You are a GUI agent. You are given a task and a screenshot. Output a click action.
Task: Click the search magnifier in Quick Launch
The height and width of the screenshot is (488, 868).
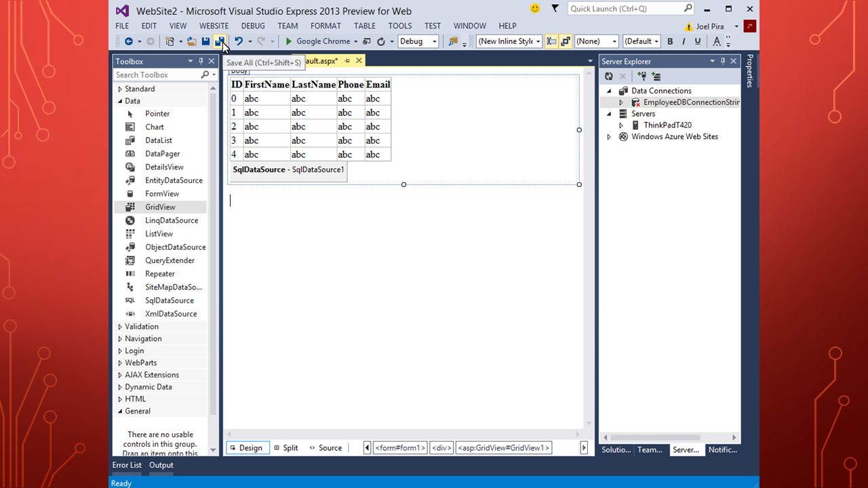click(x=688, y=8)
